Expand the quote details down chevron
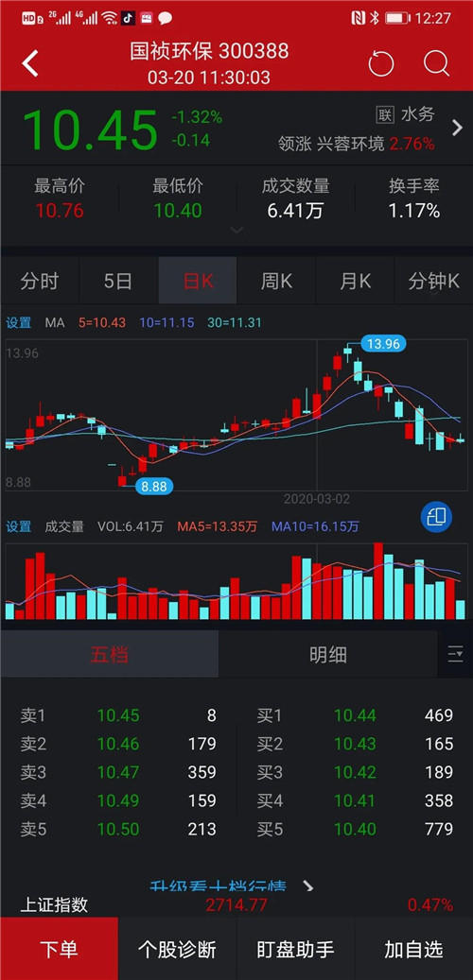The image size is (473, 980). (236, 231)
